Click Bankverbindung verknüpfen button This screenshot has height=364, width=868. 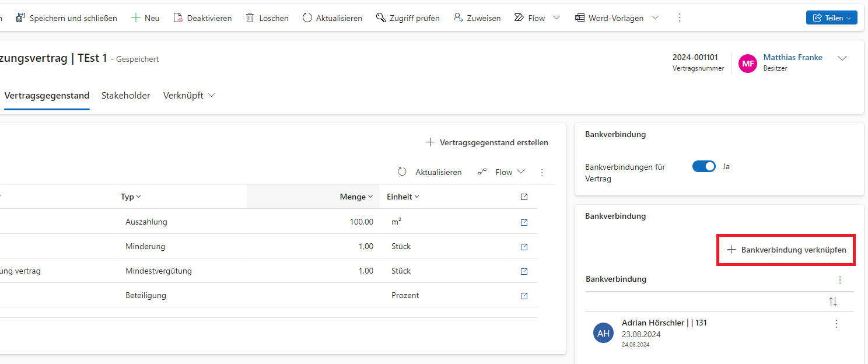coord(786,250)
